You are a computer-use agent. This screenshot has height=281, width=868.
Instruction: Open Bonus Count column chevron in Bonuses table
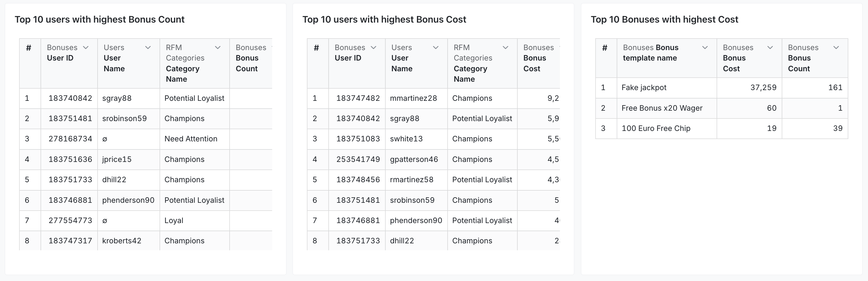point(836,48)
